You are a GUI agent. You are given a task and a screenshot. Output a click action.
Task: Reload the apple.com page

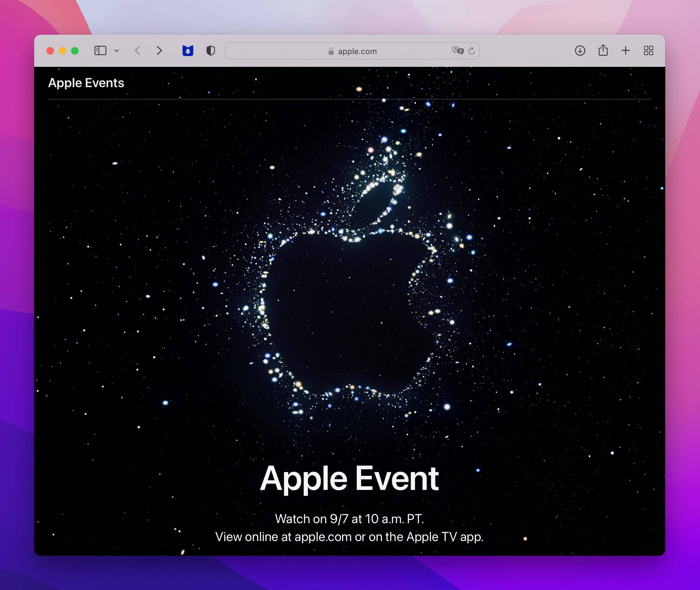[472, 51]
